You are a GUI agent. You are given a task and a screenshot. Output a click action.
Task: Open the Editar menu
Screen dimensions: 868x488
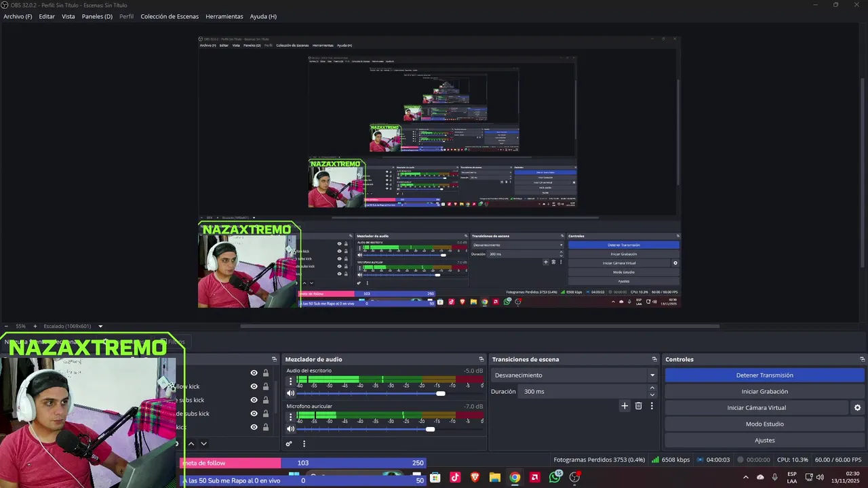(x=47, y=16)
